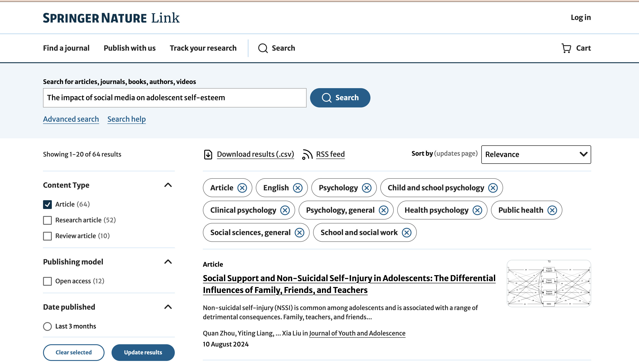The image size is (639, 364).
Task: Remove the Child and school psychology filter
Action: click(493, 188)
